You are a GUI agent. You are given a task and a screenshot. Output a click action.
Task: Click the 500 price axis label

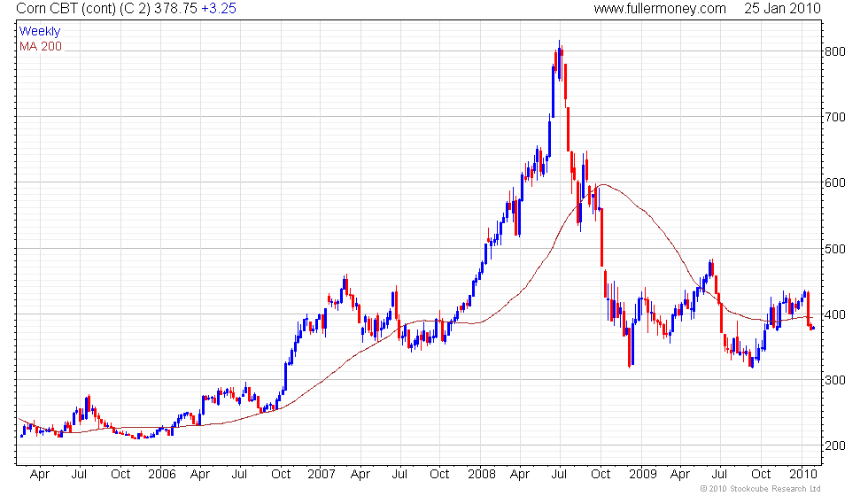[x=834, y=249]
